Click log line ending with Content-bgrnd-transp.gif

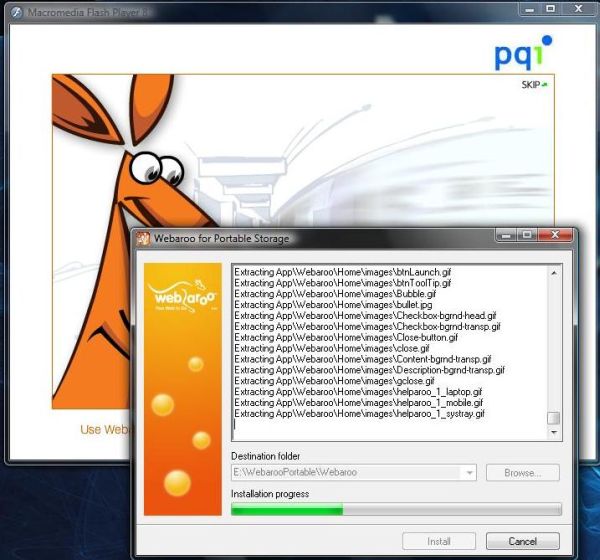point(363,359)
